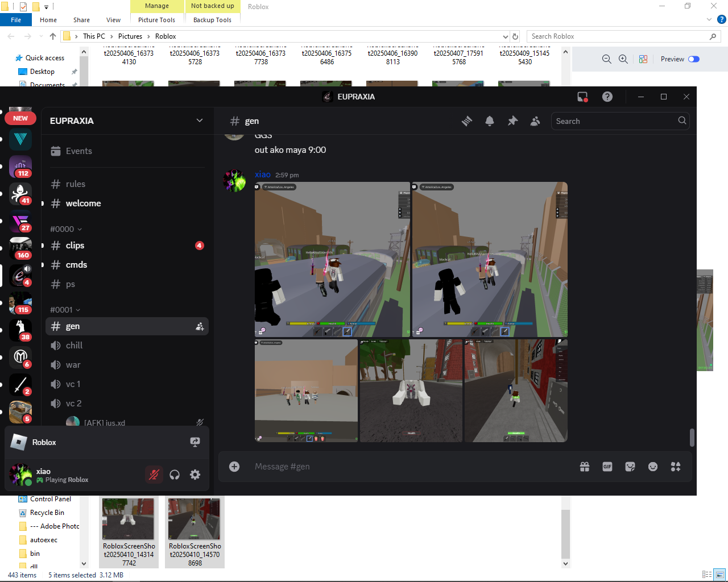Open recent locations dropdown beside forward arrow
The image size is (728, 582).
[41, 36]
